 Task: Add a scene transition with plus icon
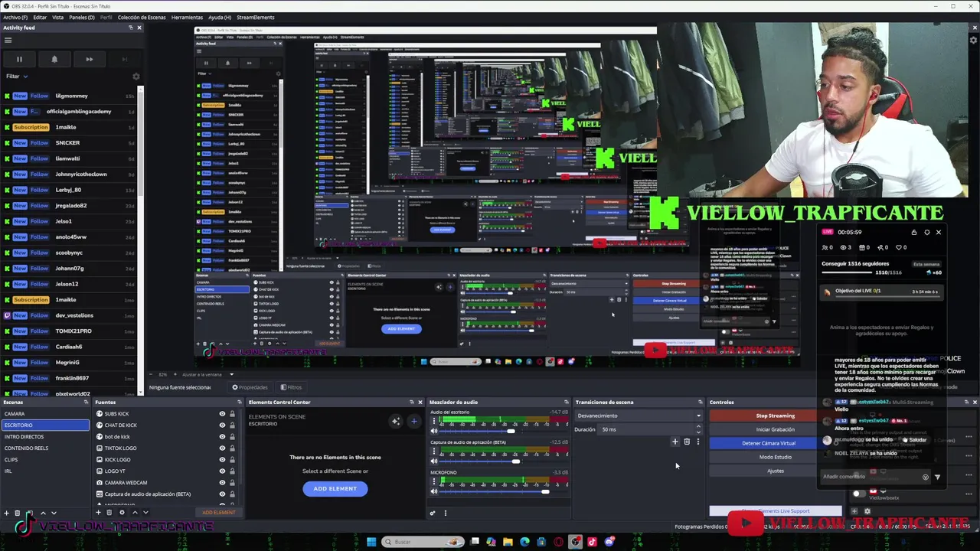675,442
